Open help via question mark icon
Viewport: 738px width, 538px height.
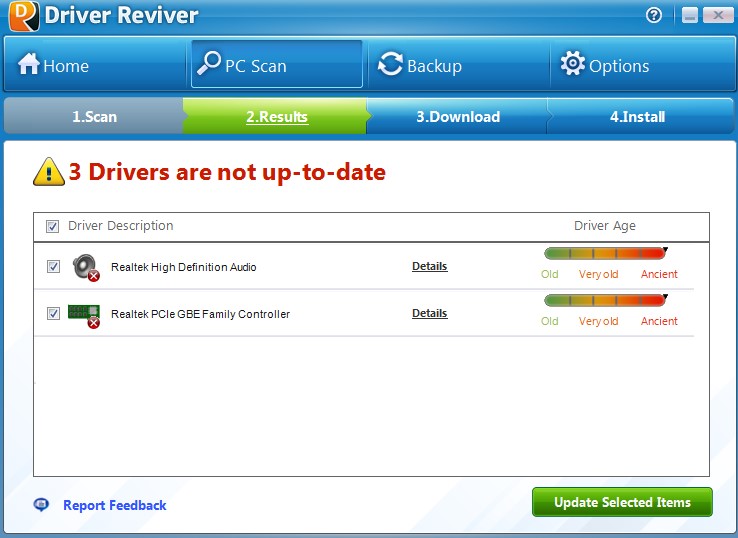[x=654, y=15]
